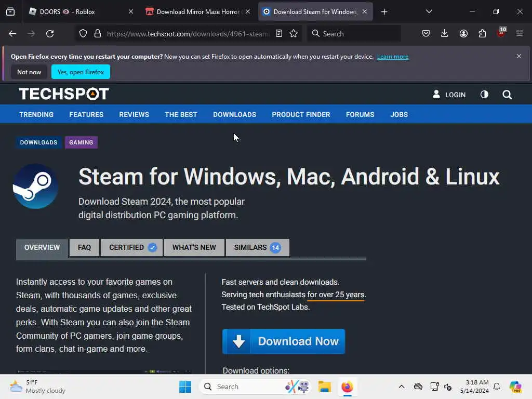Screen dimensions: 532x399
Task: Reload the current page
Action: click(50, 34)
